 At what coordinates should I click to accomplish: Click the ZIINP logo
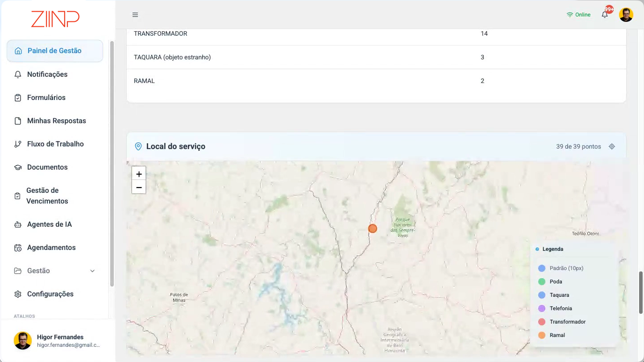(x=55, y=19)
